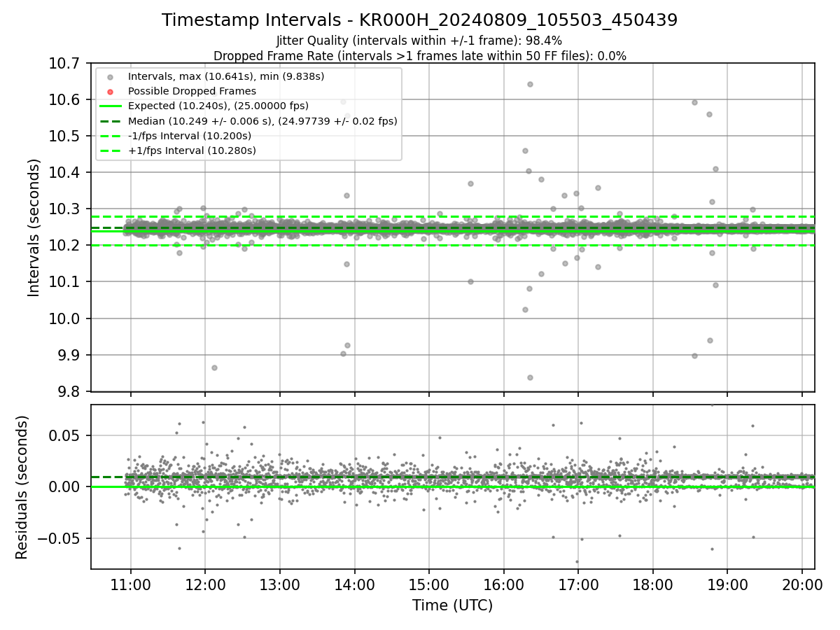
Task: Click the maximum interval point near 10.64 seconds
Action: [x=530, y=84]
